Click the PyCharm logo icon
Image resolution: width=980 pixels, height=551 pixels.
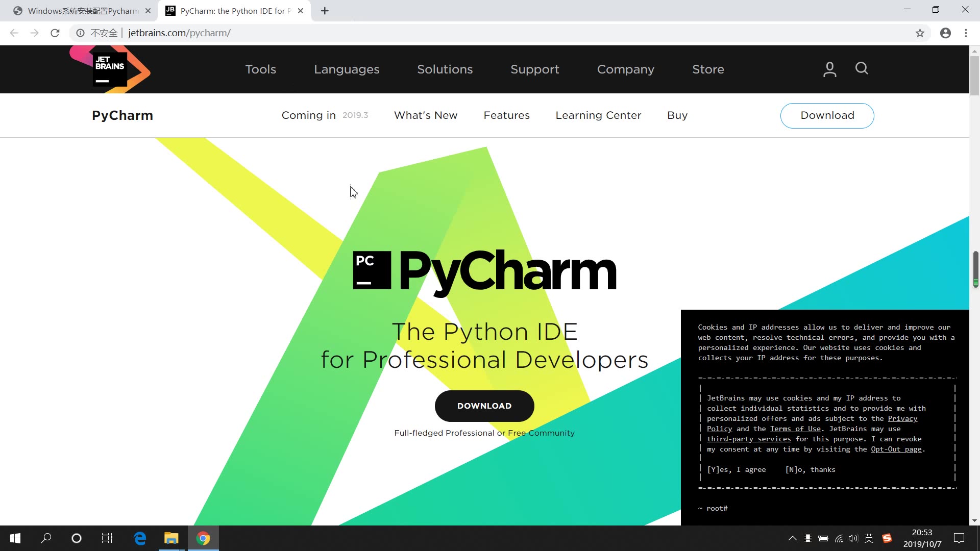pos(371,270)
